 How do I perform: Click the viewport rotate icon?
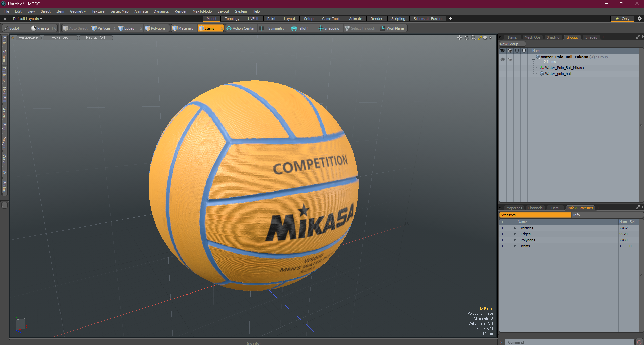click(x=467, y=38)
